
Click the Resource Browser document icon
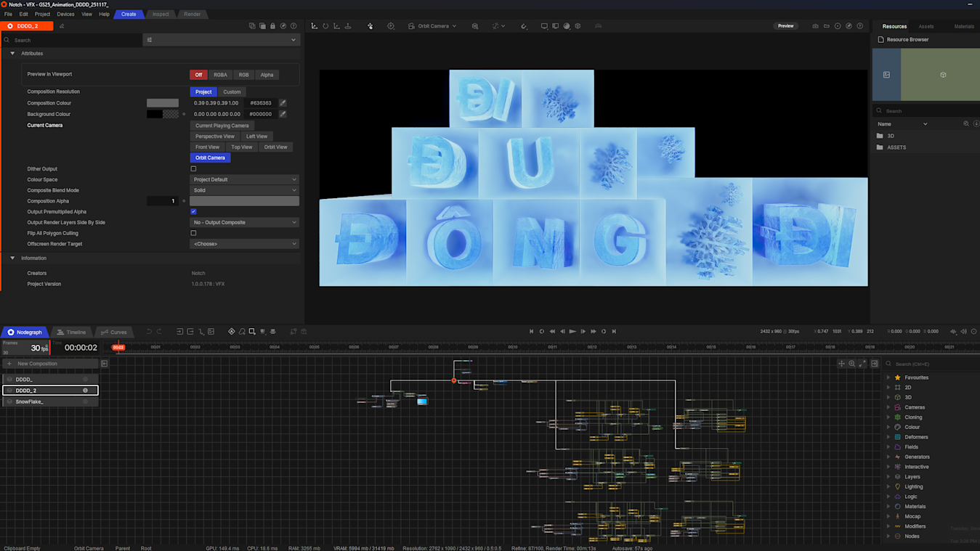[x=881, y=40]
